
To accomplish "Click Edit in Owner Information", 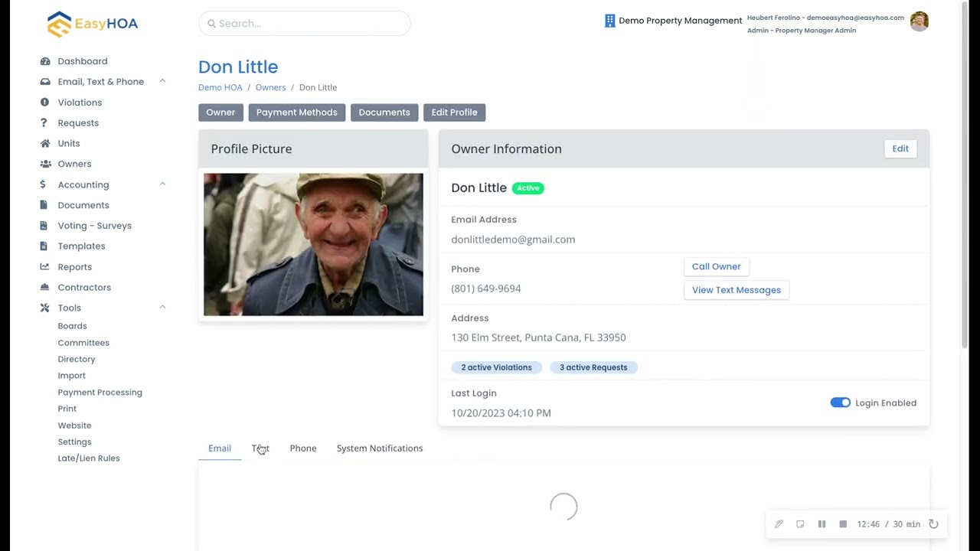I will point(900,148).
